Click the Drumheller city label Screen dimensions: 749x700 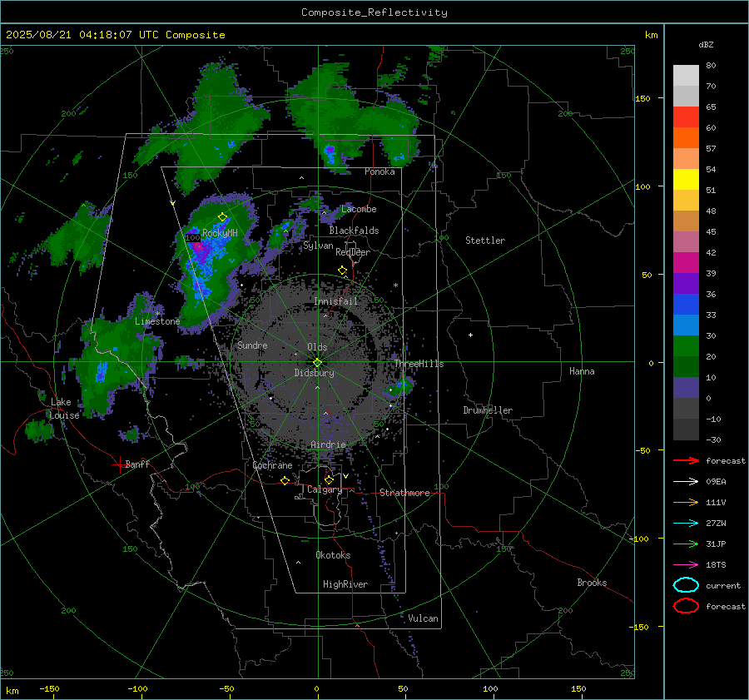[x=488, y=410]
